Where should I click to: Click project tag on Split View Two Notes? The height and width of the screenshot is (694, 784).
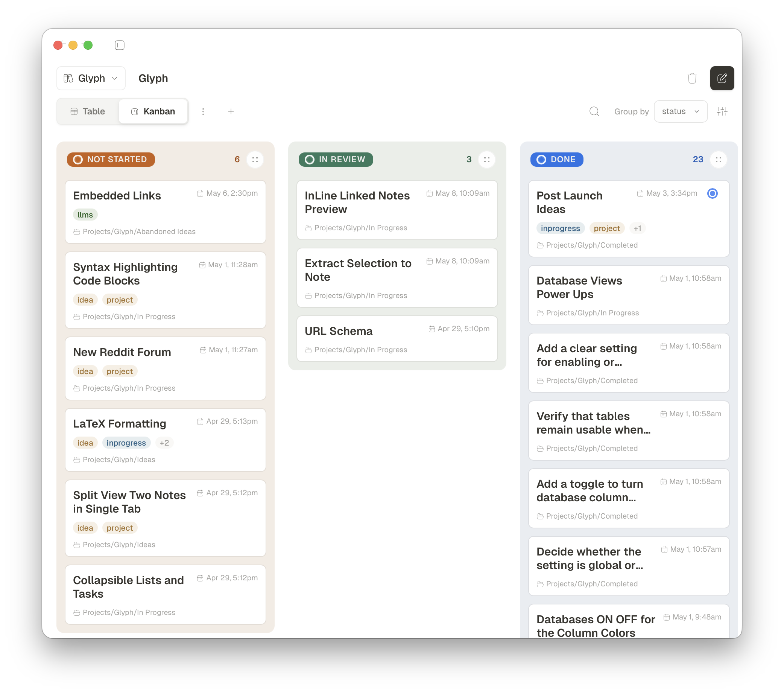pos(120,528)
